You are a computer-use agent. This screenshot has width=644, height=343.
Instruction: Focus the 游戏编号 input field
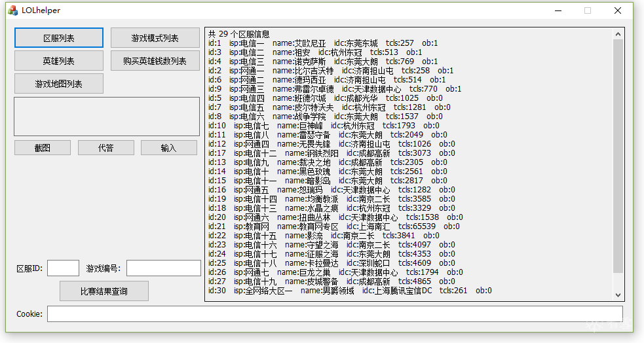[164, 268]
